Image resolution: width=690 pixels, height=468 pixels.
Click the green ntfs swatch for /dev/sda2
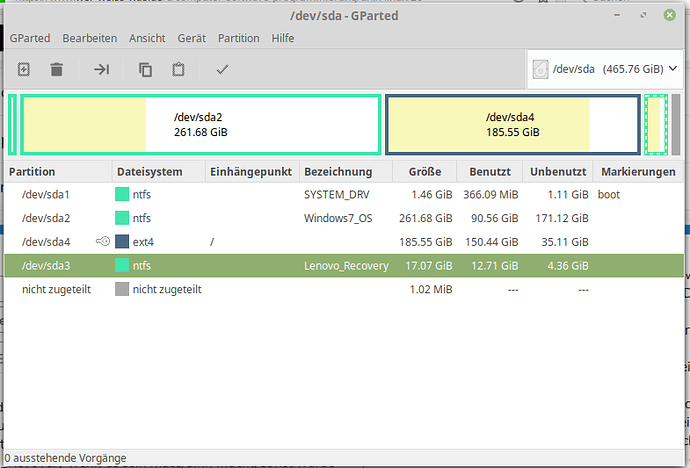click(x=122, y=218)
